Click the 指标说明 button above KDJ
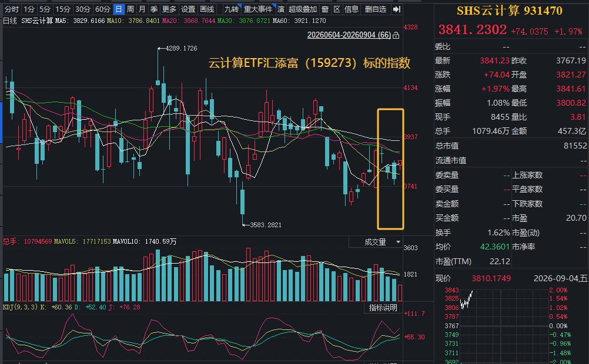 [x=383, y=308]
